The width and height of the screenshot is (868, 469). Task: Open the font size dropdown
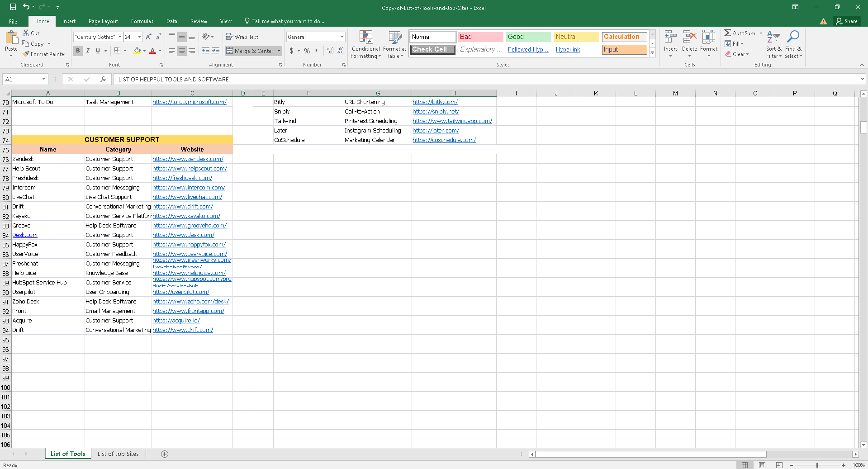(x=140, y=37)
